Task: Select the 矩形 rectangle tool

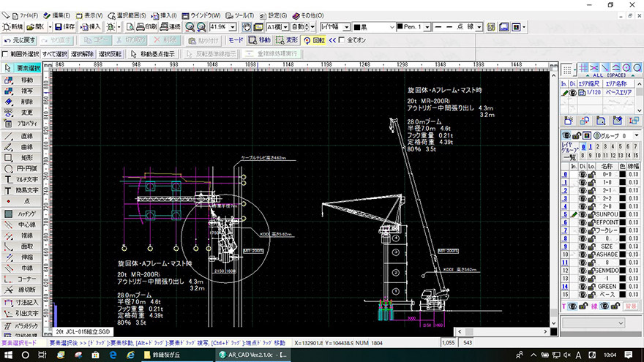Action: coord(21,158)
